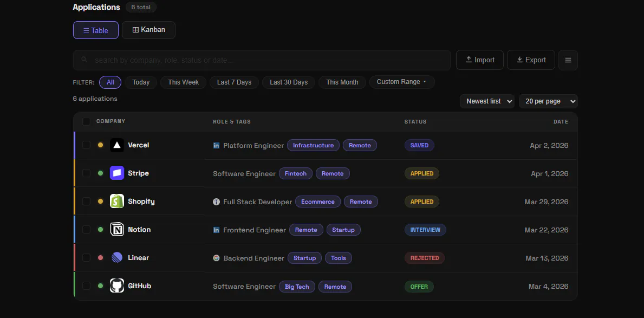
Task: Check the Notion row checkbox
Action: coord(86,229)
